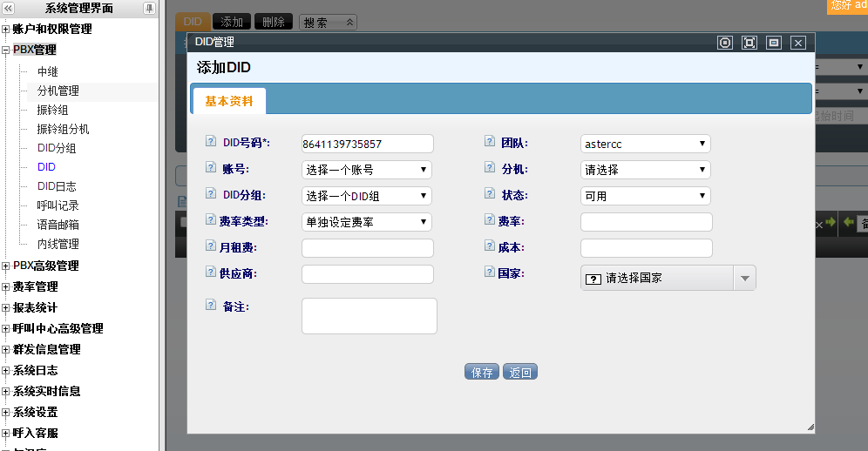Open 呼叫记录 in the sidebar
Screen dimensions: 868x451
(58, 205)
